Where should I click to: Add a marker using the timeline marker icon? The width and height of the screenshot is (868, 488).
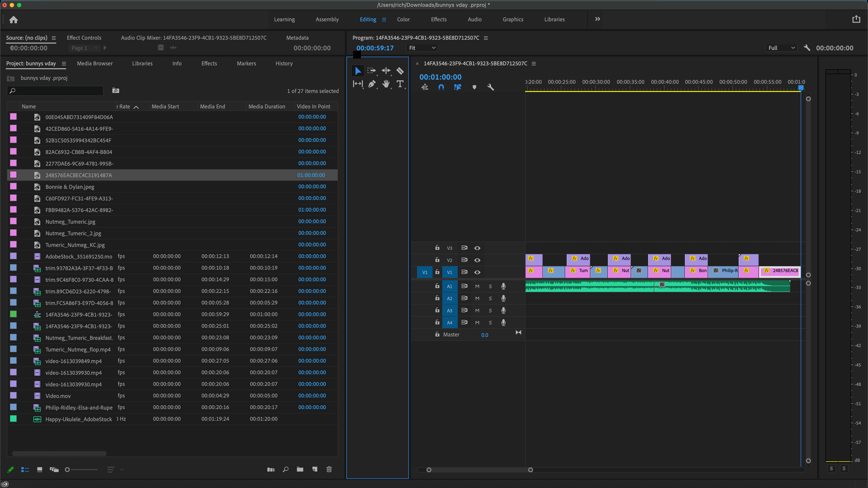click(x=474, y=87)
